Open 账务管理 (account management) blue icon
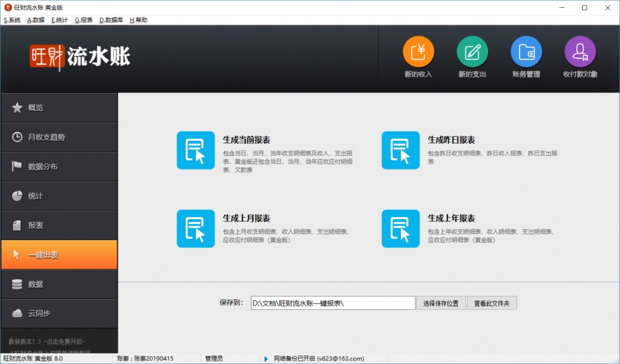Image resolution: width=620 pixels, height=364 pixels. (x=526, y=52)
